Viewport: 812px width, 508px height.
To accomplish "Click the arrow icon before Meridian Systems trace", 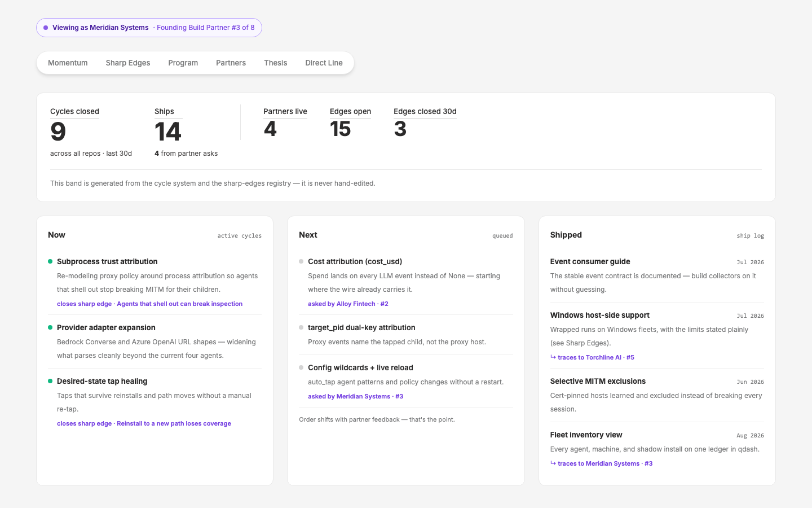I will coord(553,463).
